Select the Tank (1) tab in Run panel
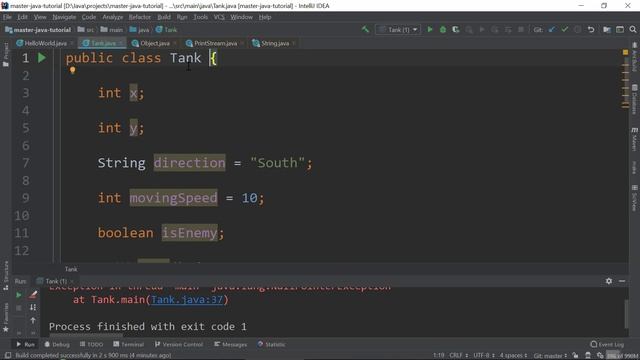Screen dimensions: 640x360 pyautogui.click(x=55, y=281)
